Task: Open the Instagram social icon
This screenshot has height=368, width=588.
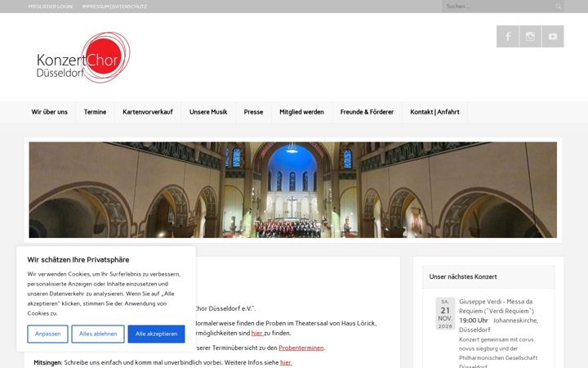Action: (530, 37)
